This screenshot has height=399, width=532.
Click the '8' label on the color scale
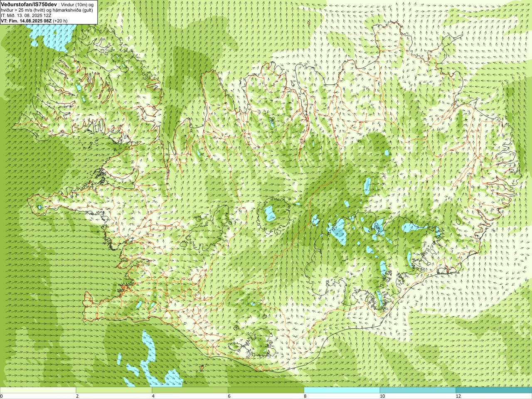[305, 396]
